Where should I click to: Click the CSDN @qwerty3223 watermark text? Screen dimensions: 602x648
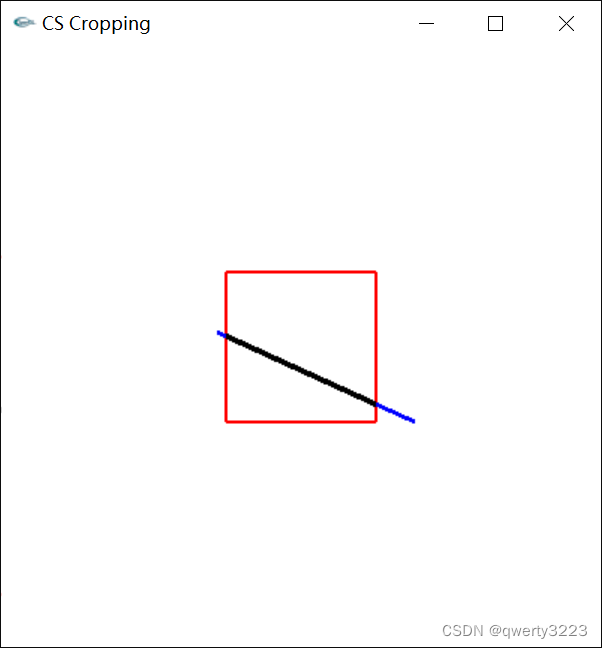514,631
